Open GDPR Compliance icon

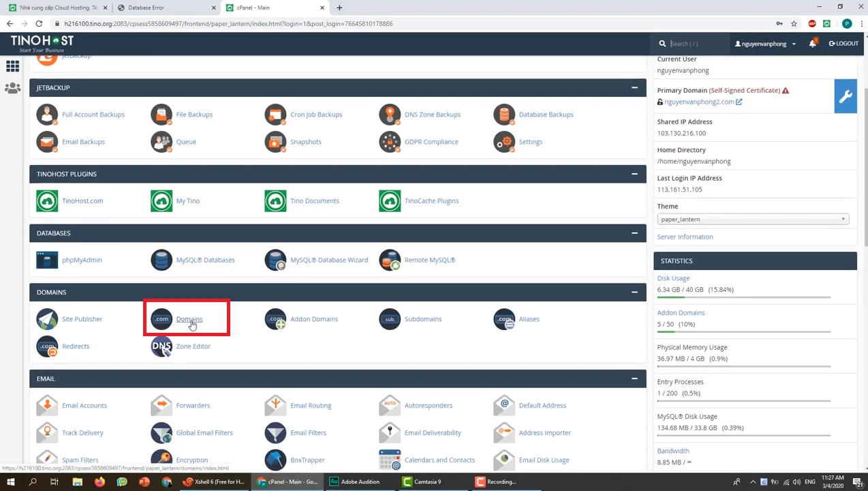pyautogui.click(x=390, y=142)
